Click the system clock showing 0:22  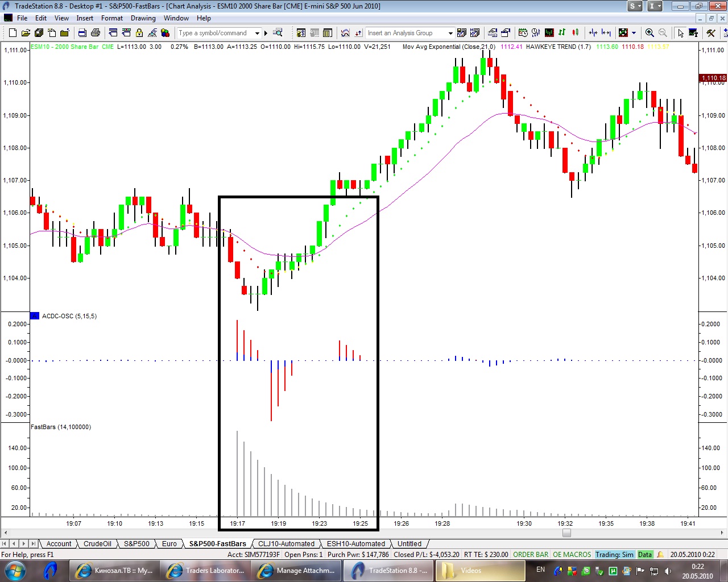(697, 567)
